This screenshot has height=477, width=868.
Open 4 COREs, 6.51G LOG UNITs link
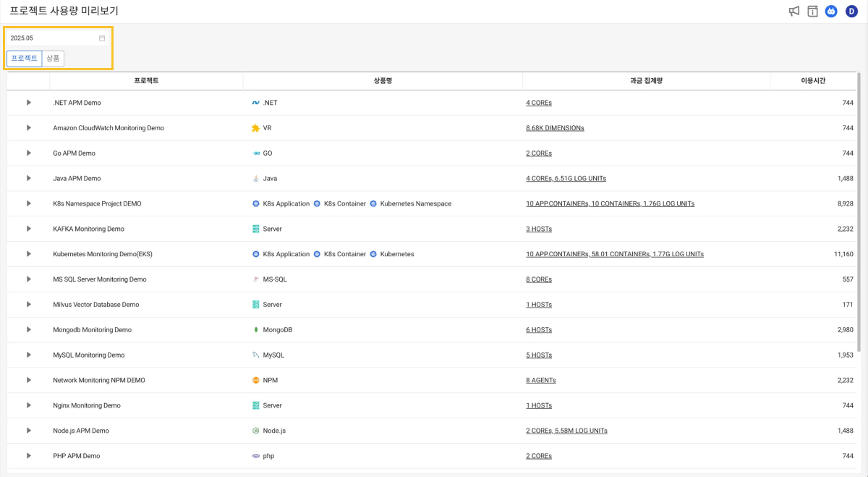(566, 178)
